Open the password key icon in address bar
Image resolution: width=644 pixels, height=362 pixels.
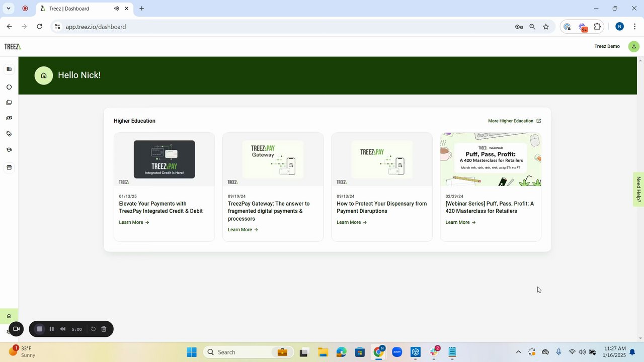(x=519, y=27)
